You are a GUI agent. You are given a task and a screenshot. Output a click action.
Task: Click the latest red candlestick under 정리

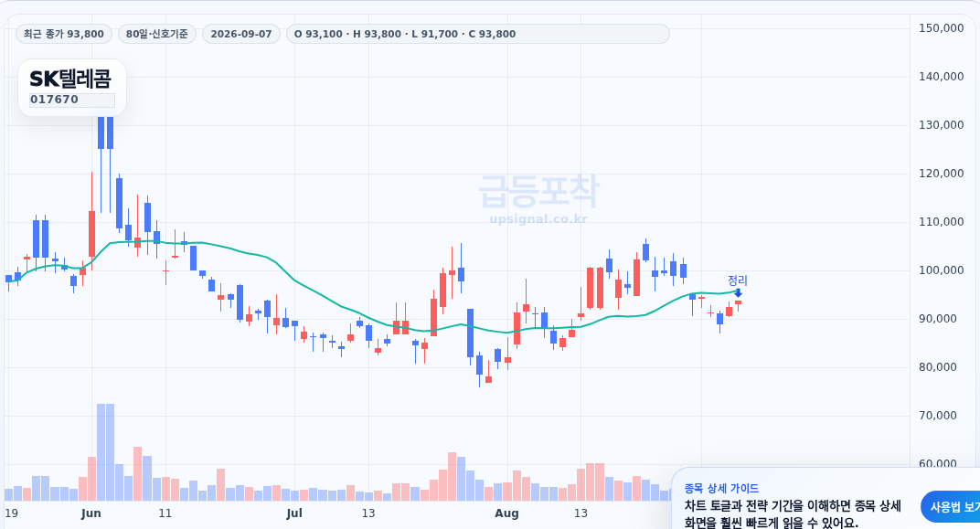point(738,303)
